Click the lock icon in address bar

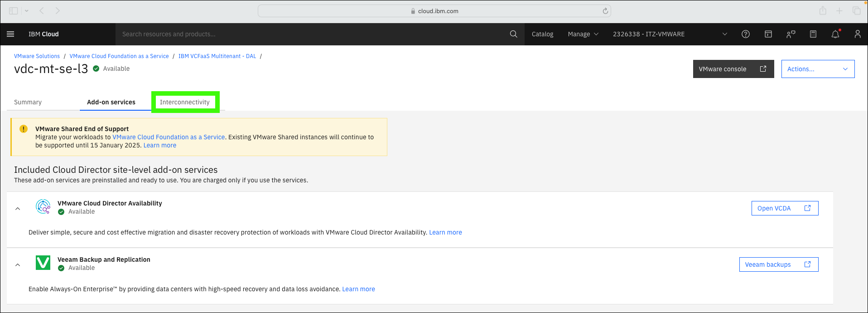coord(413,11)
